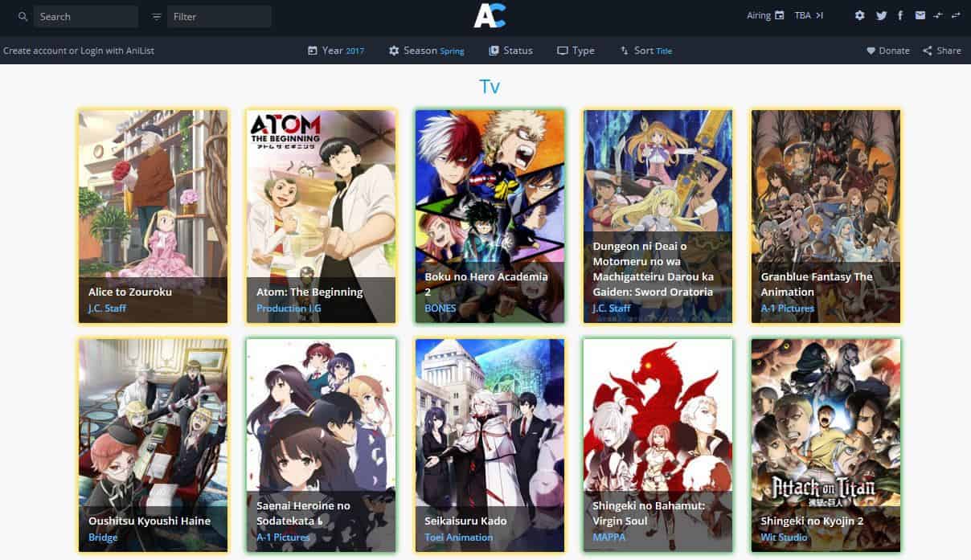The width and height of the screenshot is (971, 560).
Task: Click the magnifier search icon
Action: (x=23, y=16)
